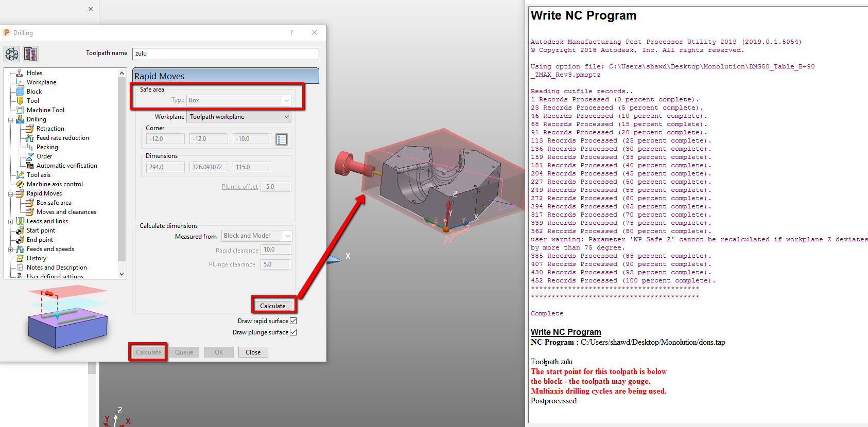Screen dimensions: 868x427
Task: Expand the Feeds and speeds node
Action: [10, 250]
